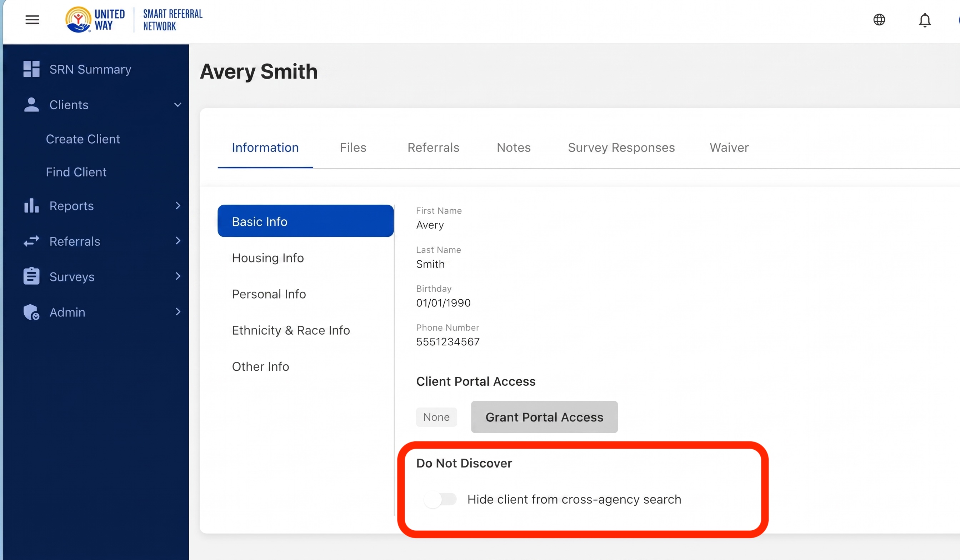Expand the Surveys submenu chevron
The width and height of the screenshot is (960, 560).
(178, 276)
